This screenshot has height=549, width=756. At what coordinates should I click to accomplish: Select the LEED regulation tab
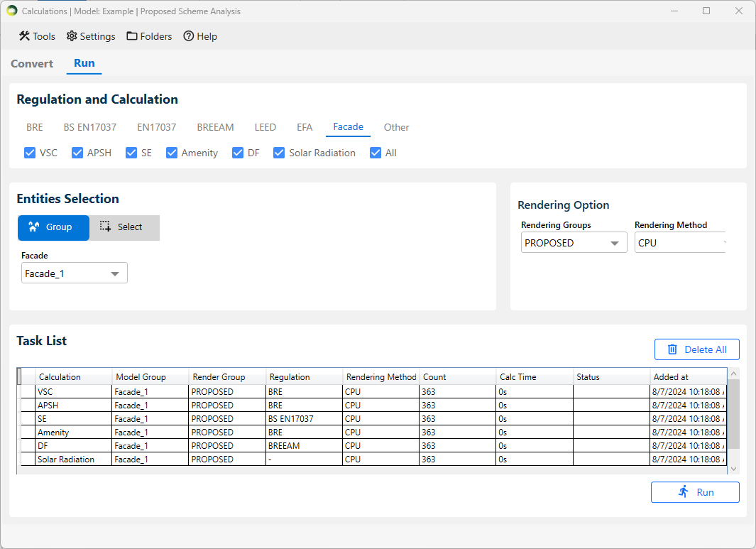(265, 127)
